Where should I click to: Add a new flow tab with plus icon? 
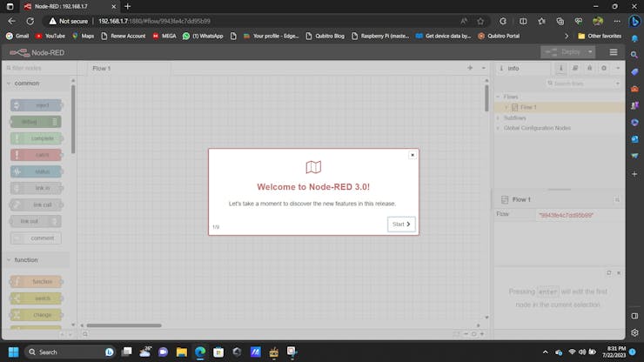coord(470,68)
